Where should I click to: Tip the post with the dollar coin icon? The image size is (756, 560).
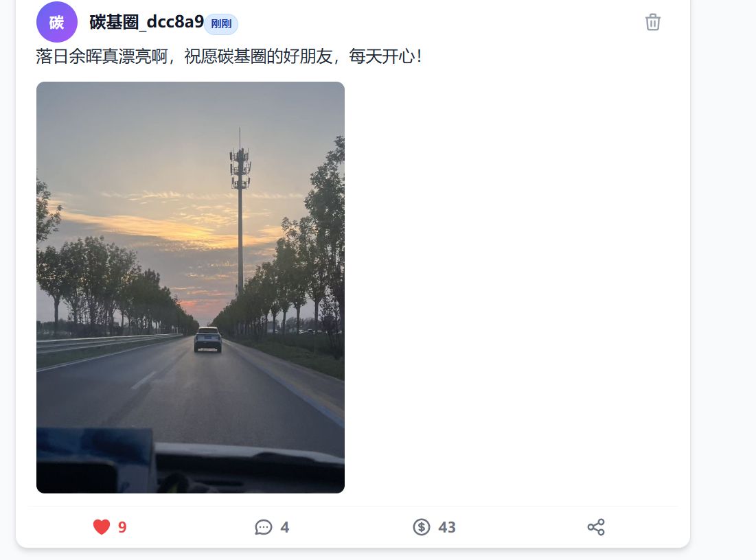tap(422, 527)
